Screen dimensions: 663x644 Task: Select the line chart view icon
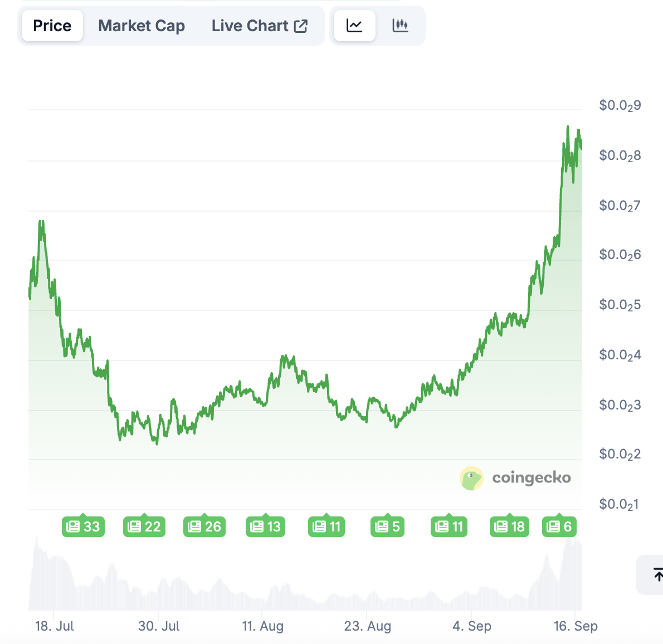point(354,26)
